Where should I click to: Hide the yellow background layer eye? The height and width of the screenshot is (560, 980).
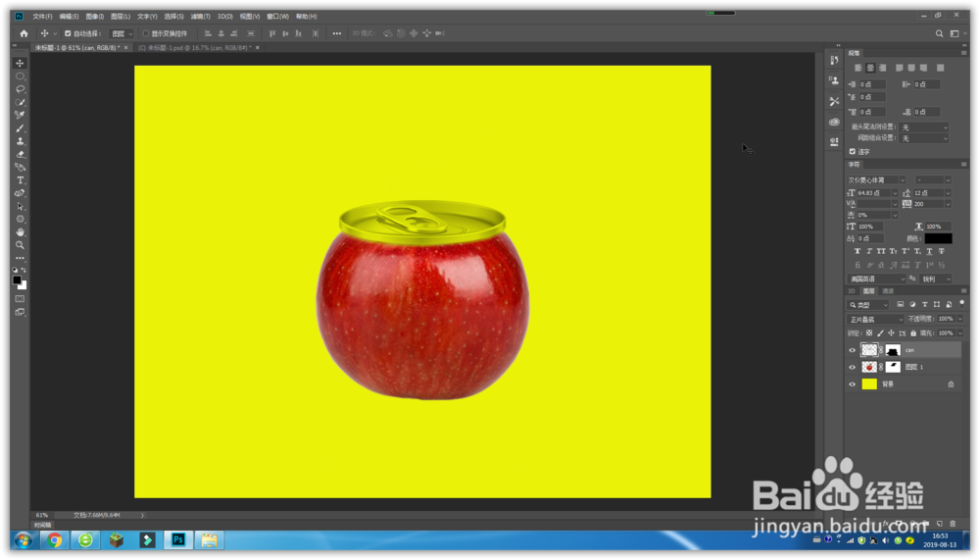click(x=852, y=384)
